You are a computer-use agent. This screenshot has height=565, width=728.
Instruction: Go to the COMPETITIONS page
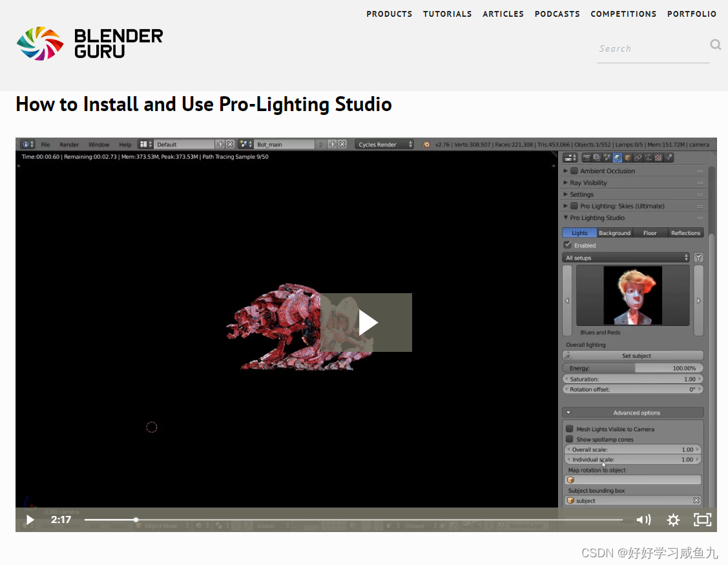click(x=623, y=14)
